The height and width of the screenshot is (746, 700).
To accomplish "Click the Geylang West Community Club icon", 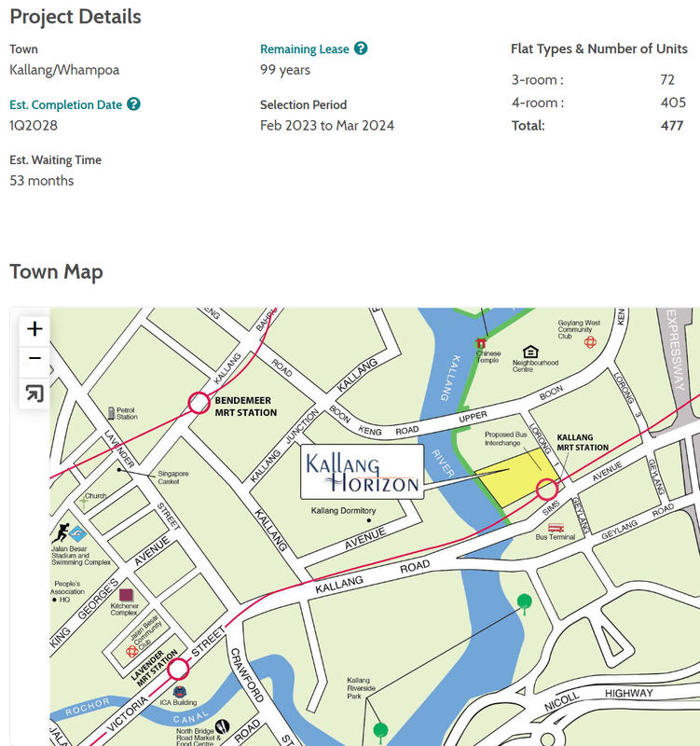I will (590, 342).
